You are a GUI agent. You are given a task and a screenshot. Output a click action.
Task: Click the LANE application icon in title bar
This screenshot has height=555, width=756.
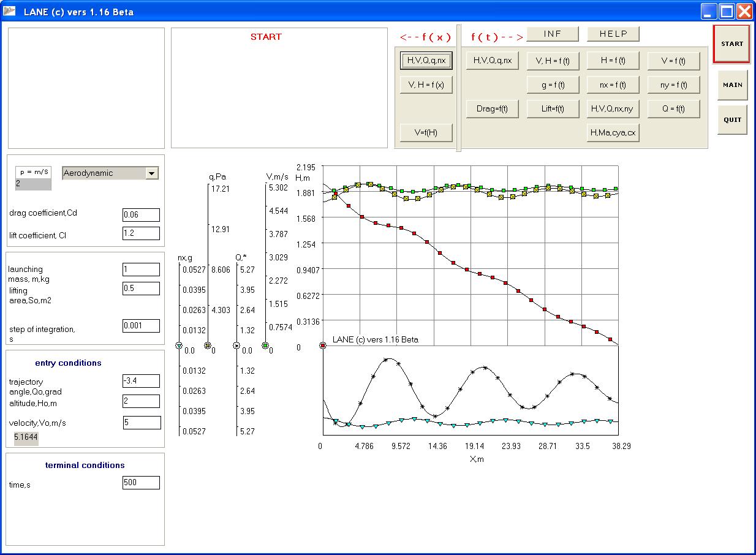pyautogui.click(x=10, y=11)
